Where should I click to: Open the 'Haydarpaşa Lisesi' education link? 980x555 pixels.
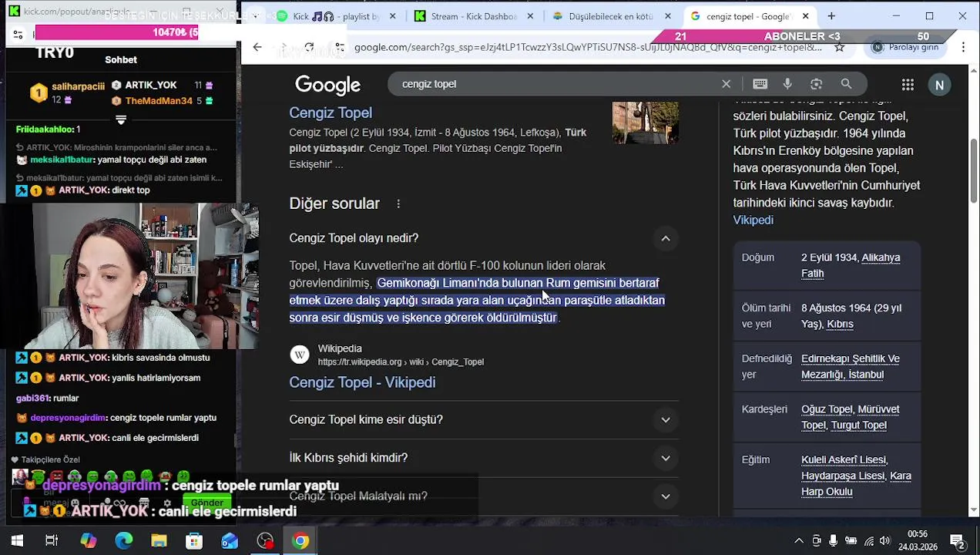843,476
